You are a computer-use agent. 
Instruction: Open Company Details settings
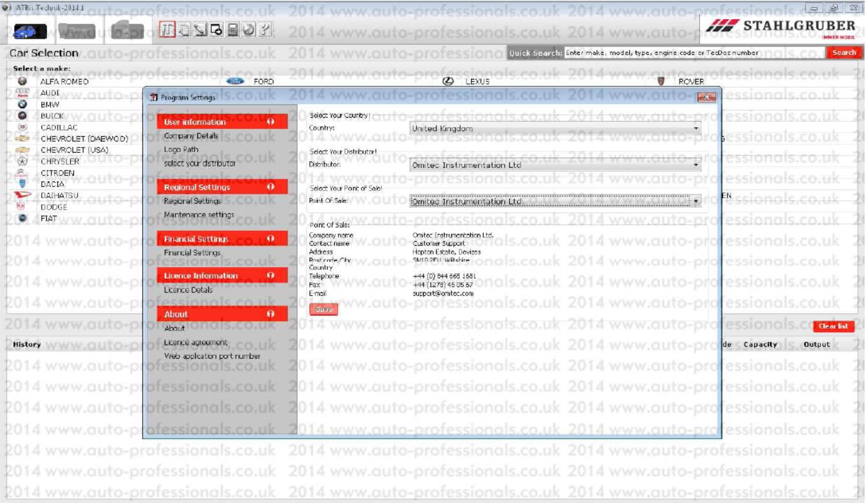coord(191,136)
